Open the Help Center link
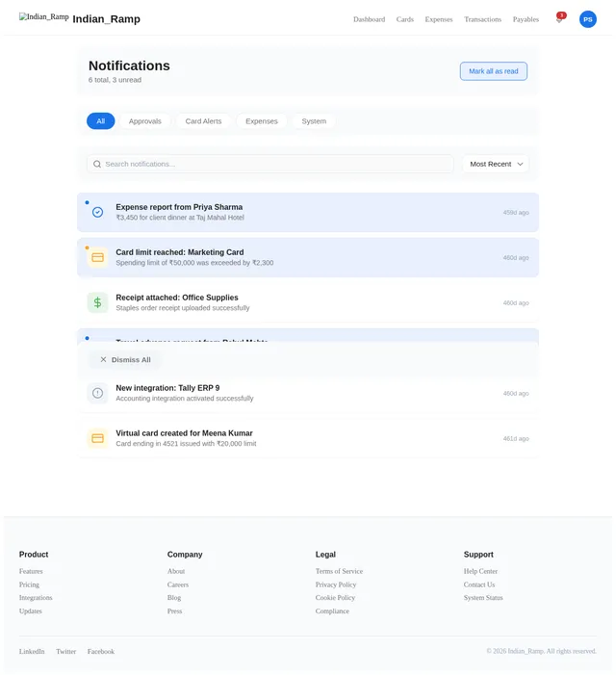This screenshot has width=616, height=675. [x=480, y=571]
